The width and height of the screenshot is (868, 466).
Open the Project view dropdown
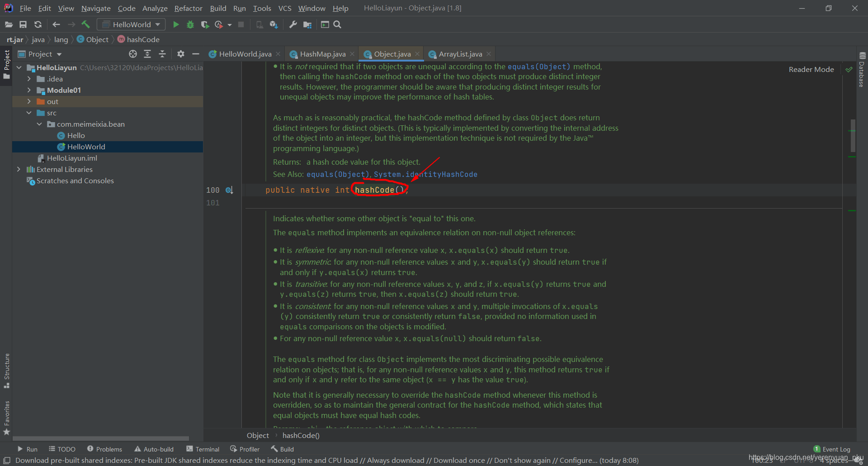(59, 54)
